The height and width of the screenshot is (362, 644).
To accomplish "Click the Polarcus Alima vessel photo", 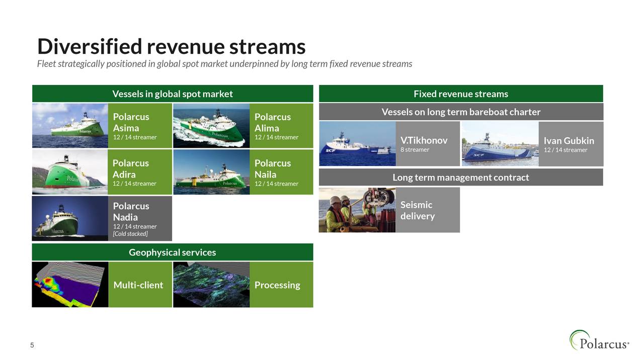I will click(211, 126).
